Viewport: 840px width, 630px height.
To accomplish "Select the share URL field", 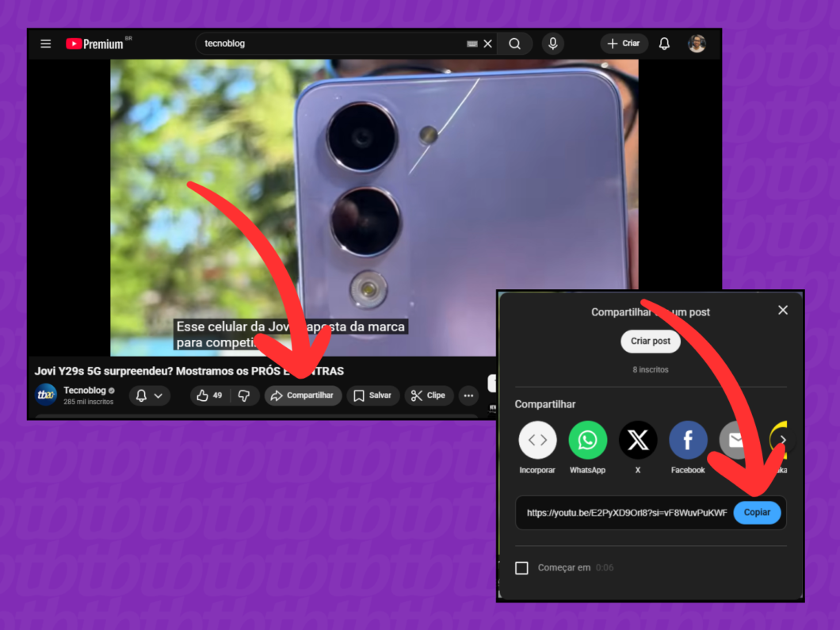I will pyautogui.click(x=618, y=513).
